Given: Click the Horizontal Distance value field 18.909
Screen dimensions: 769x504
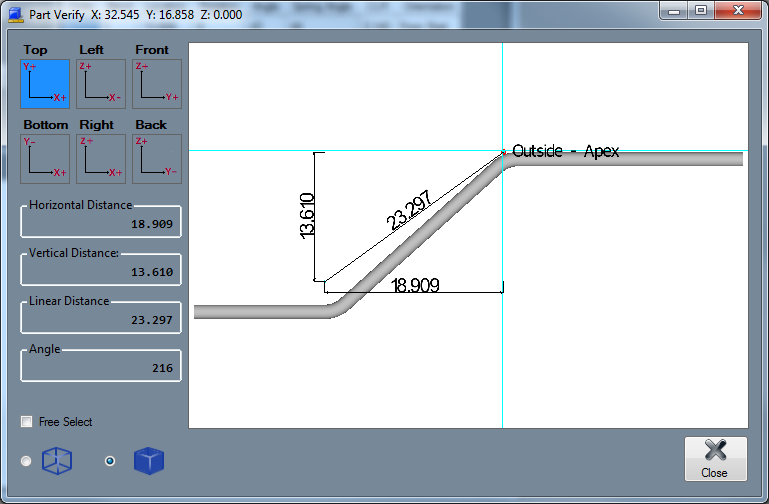Looking at the screenshot, I should [101, 224].
